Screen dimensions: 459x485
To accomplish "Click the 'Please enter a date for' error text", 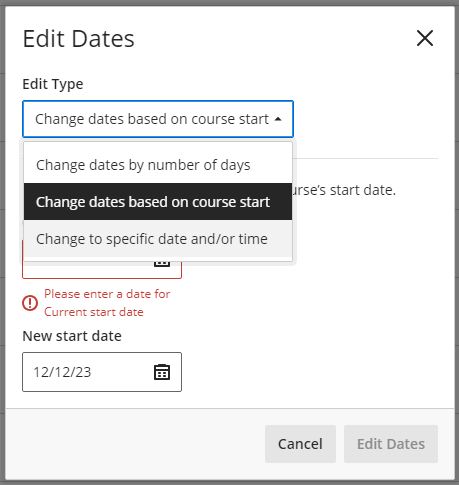I will click(x=107, y=294).
